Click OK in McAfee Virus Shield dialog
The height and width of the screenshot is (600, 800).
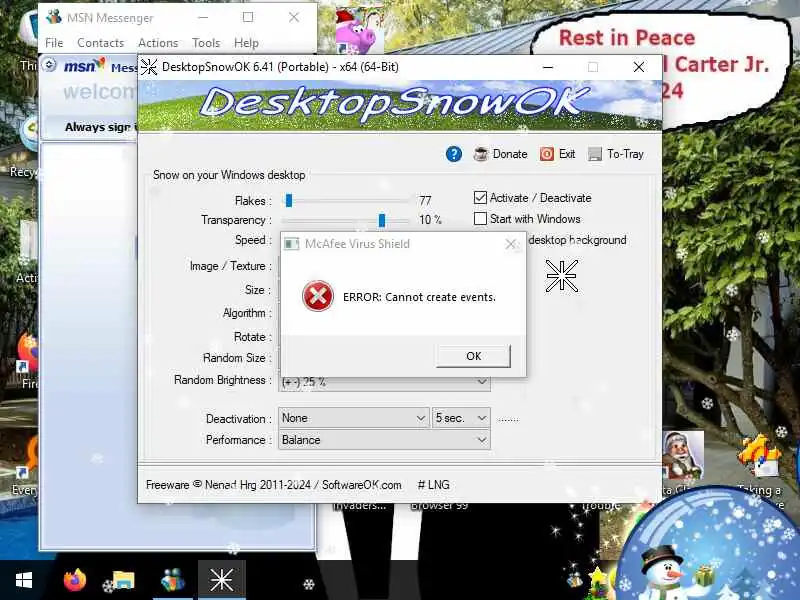coord(473,356)
